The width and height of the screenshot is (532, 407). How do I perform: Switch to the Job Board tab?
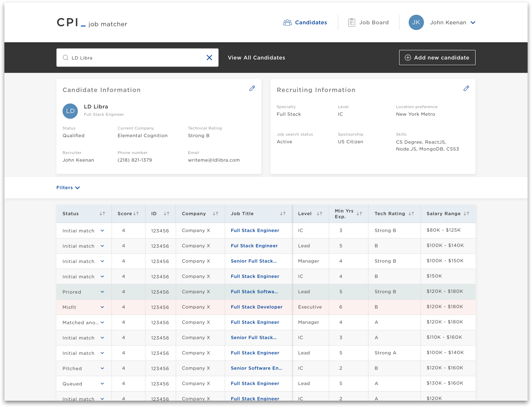tap(368, 23)
